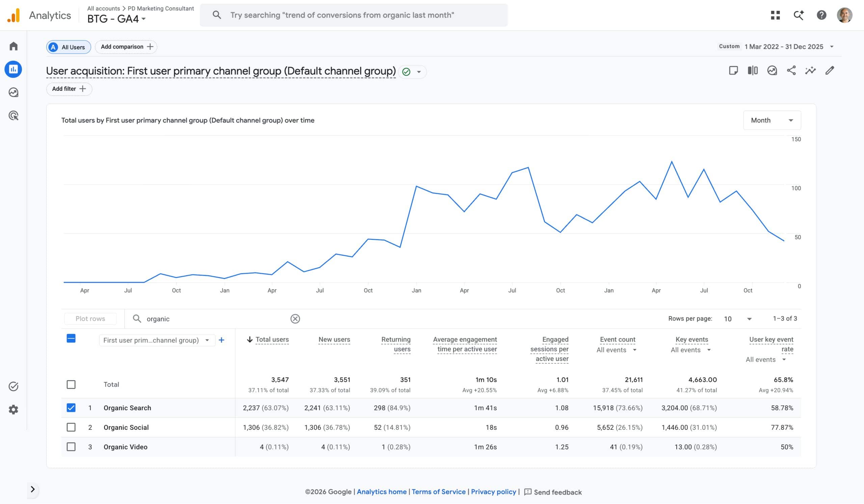This screenshot has width=864, height=504.
Task: Uncheck the Organic Search row checkbox
Action: click(x=71, y=408)
